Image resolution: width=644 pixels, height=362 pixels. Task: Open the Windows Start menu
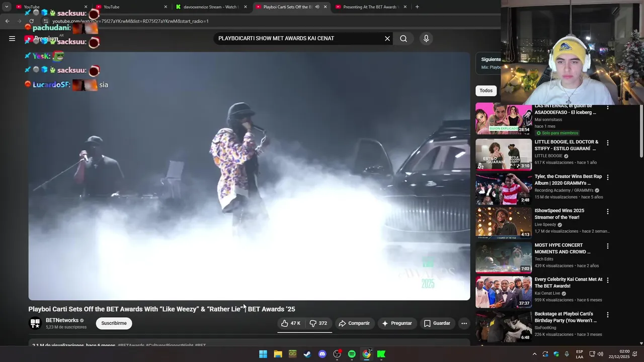[263, 354]
